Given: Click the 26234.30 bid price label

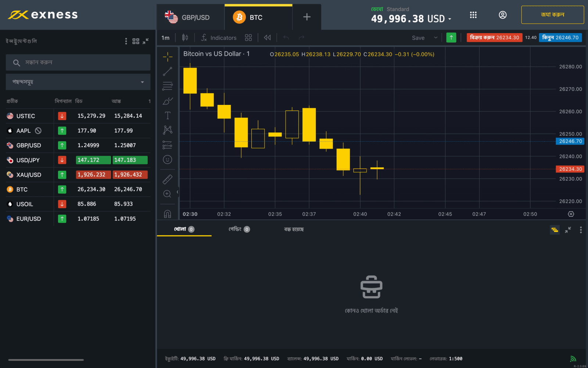Looking at the screenshot, I should (x=570, y=169).
